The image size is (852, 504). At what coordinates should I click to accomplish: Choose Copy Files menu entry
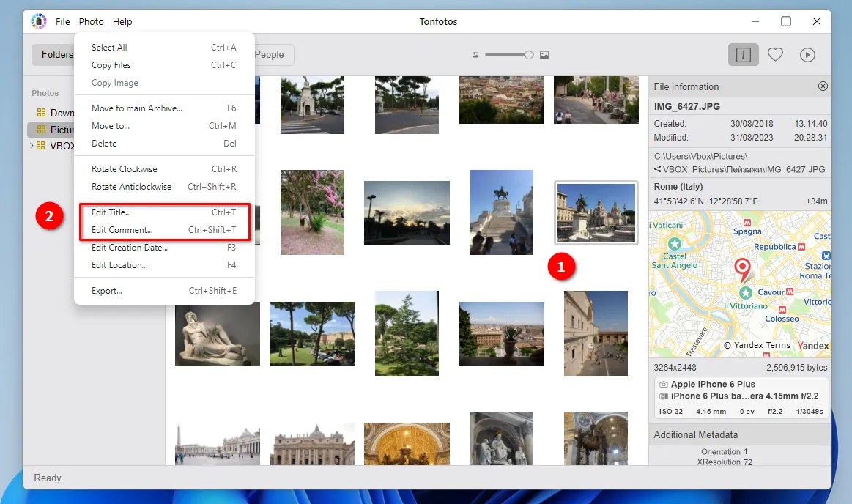pyautogui.click(x=164, y=64)
